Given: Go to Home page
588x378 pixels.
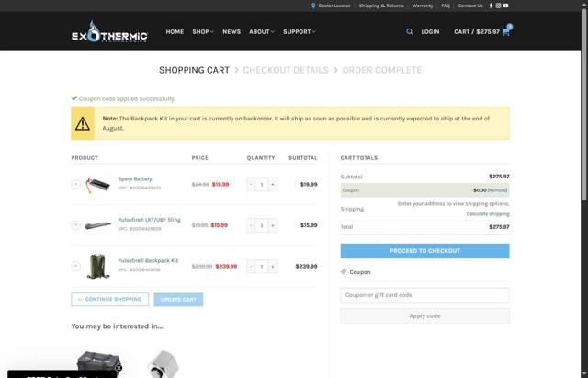Looking at the screenshot, I should tap(175, 32).
